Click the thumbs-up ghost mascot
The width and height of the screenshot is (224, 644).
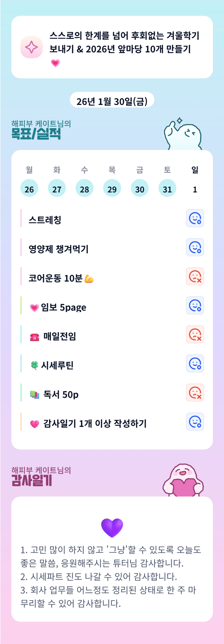[183, 134]
